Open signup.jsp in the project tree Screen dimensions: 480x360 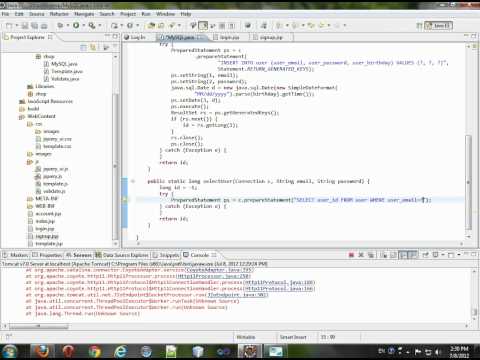43,236
